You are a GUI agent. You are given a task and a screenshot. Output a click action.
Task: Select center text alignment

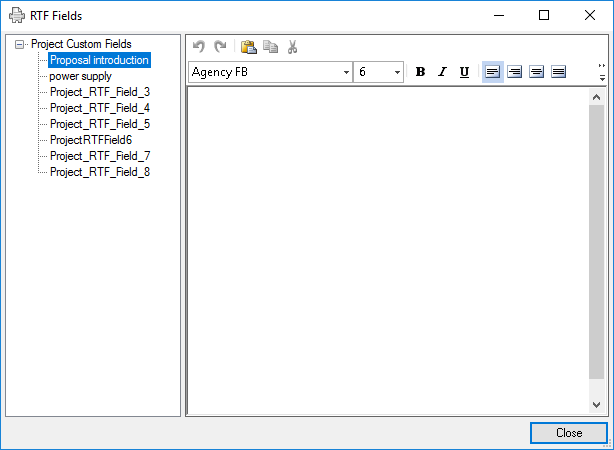[514, 72]
